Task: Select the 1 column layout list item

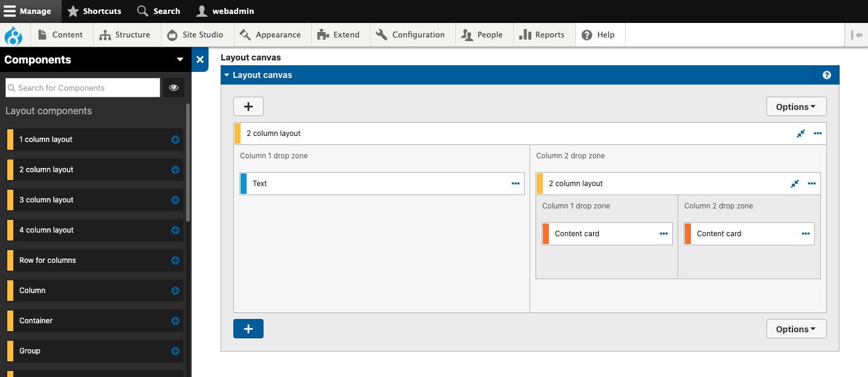Action: point(94,140)
